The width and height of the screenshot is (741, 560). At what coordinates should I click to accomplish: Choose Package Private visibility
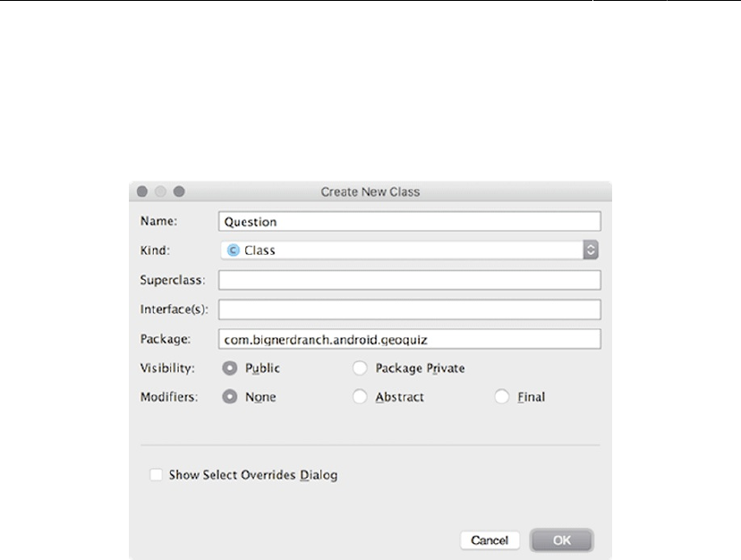pyautogui.click(x=360, y=368)
